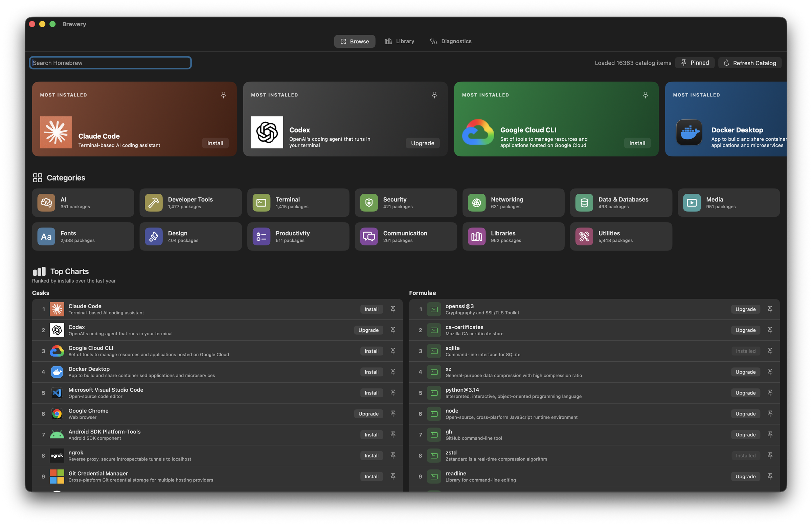
Task: Click the Microsoft Visual Studio Code icon
Action: pyautogui.click(x=57, y=393)
